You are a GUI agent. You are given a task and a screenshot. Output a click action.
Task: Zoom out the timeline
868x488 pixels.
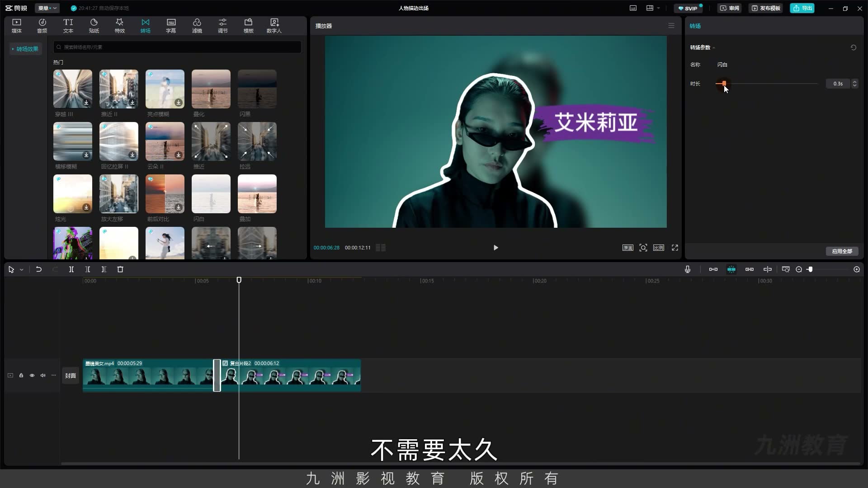[799, 269]
